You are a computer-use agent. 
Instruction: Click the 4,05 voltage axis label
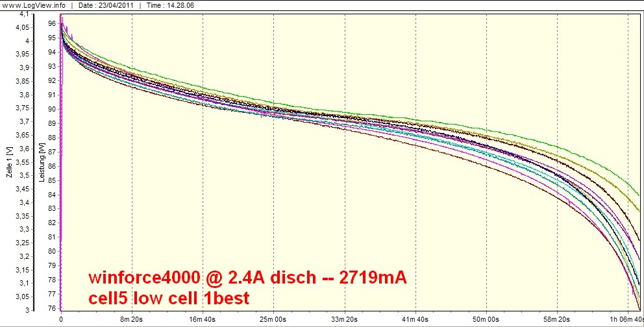pyautogui.click(x=23, y=27)
